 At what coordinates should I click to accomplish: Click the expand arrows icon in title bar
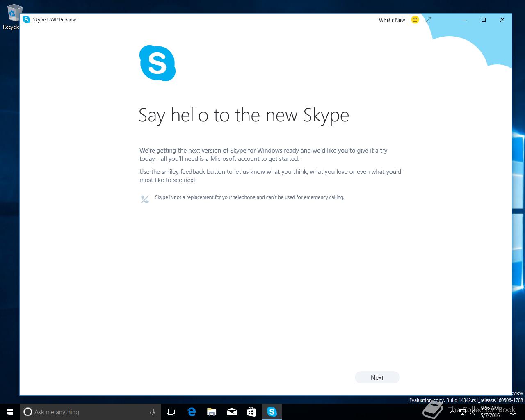428,20
